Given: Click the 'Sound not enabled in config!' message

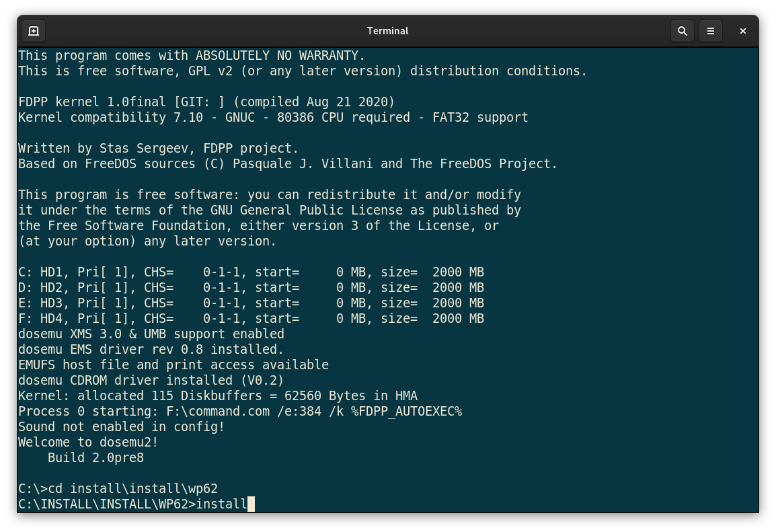Looking at the screenshot, I should 121,426.
